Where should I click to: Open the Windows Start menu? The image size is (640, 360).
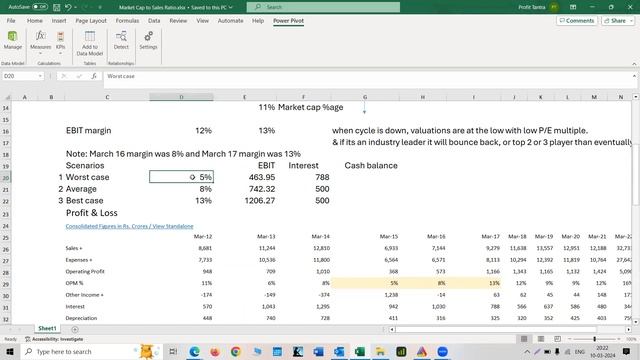click(x=10, y=351)
